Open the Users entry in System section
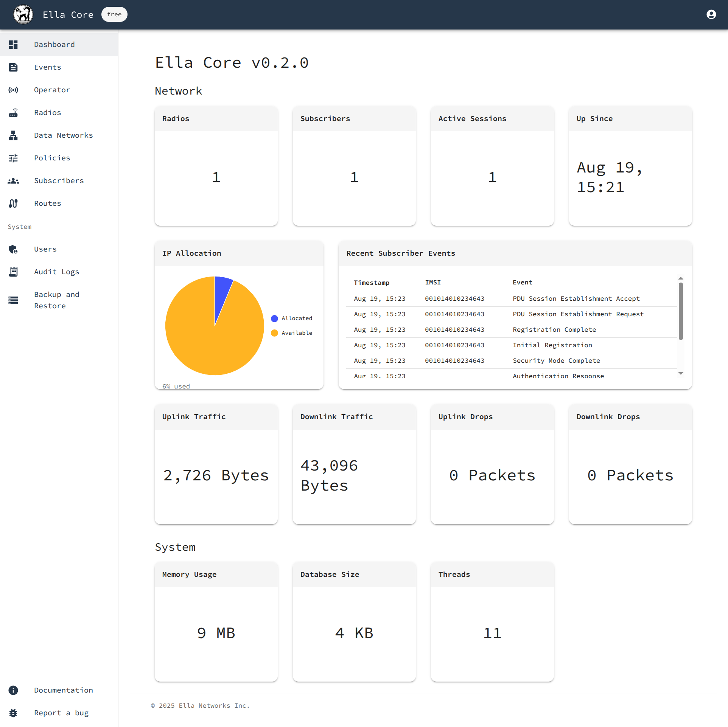 pos(45,249)
